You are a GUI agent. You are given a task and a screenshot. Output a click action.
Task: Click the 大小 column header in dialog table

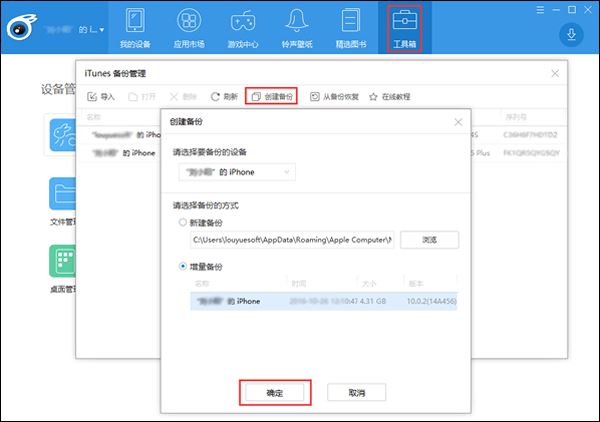pyautogui.click(x=369, y=284)
